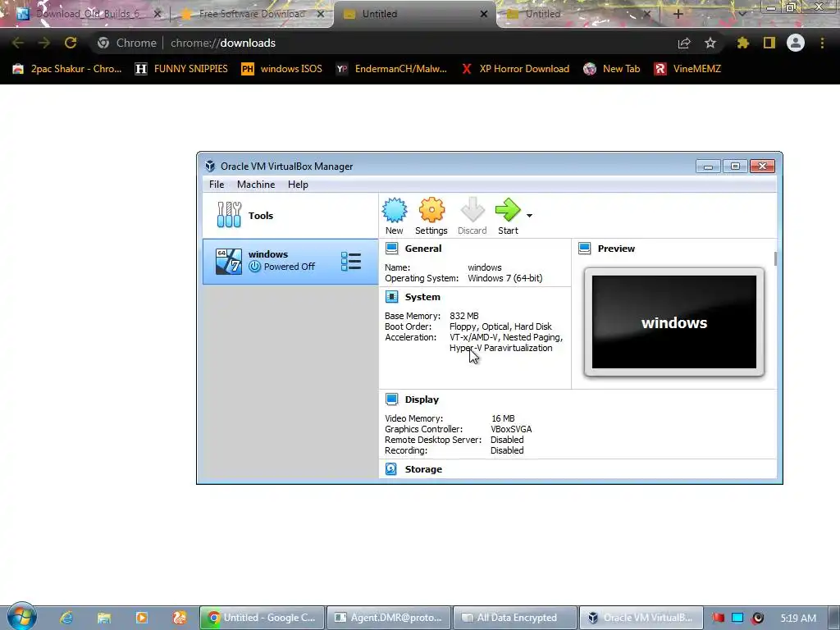840x630 pixels.
Task: Start the VM with the green arrow
Action: coord(508,216)
